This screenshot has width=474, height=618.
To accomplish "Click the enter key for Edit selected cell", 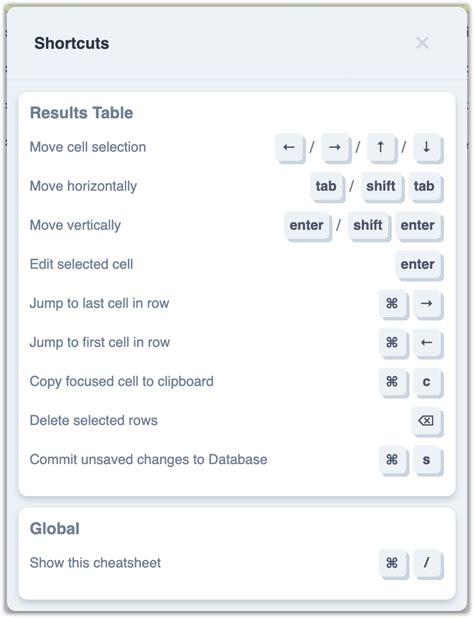I will [418, 265].
